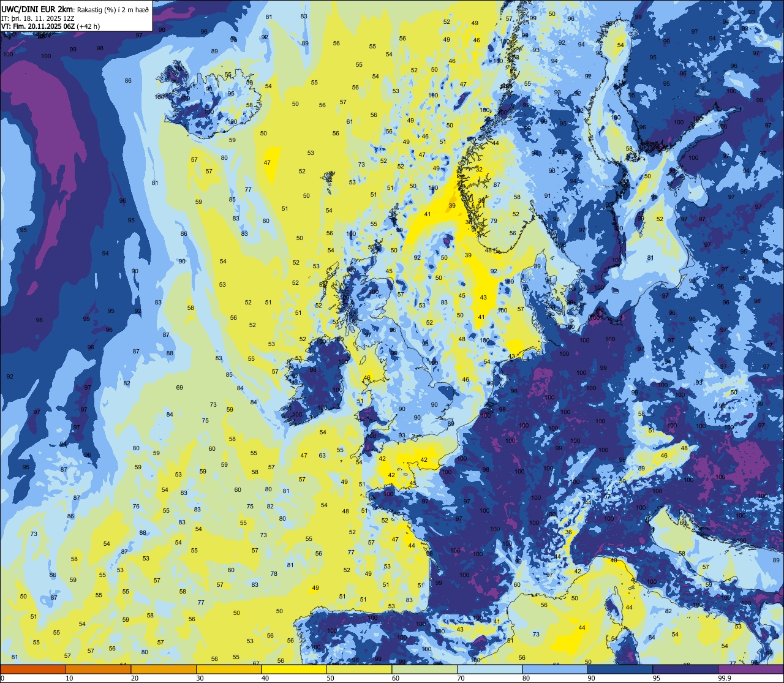Click the '79' humidity value in southern Norway
Viewport: 784px width, 683px height.
(493, 221)
